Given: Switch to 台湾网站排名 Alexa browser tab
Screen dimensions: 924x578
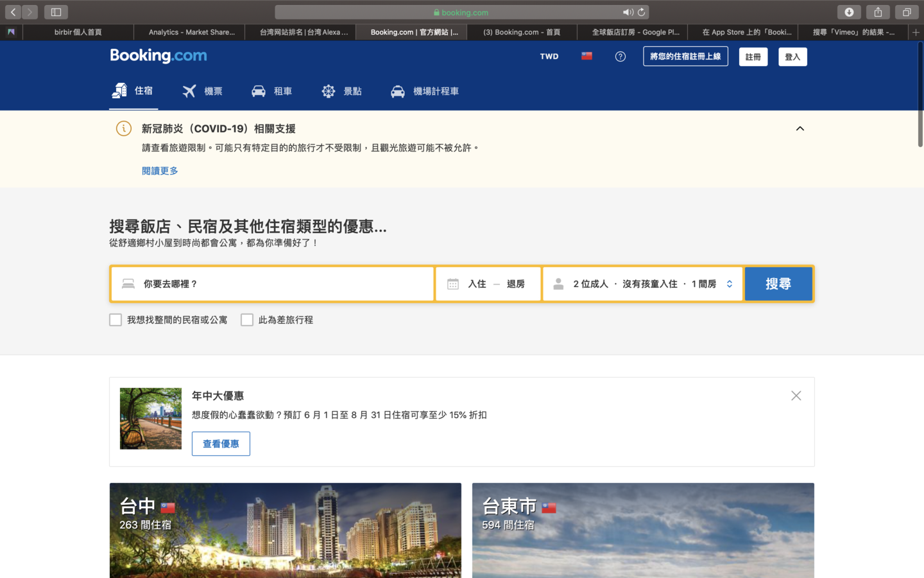Looking at the screenshot, I should pos(301,32).
